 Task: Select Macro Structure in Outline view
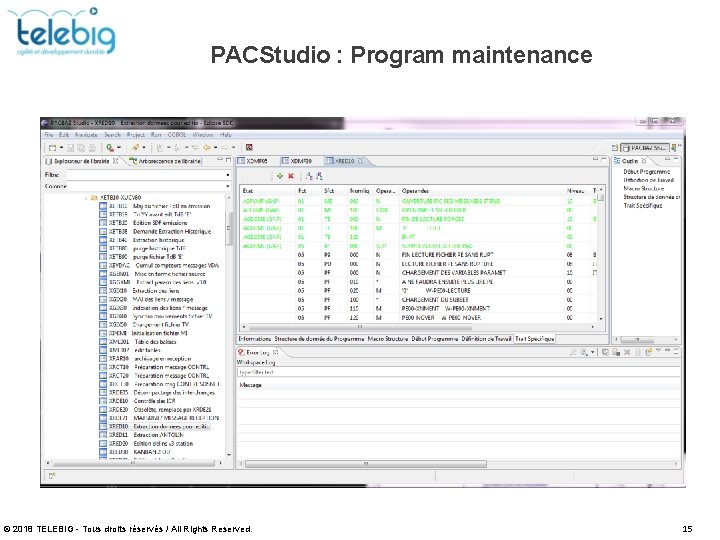[644, 189]
